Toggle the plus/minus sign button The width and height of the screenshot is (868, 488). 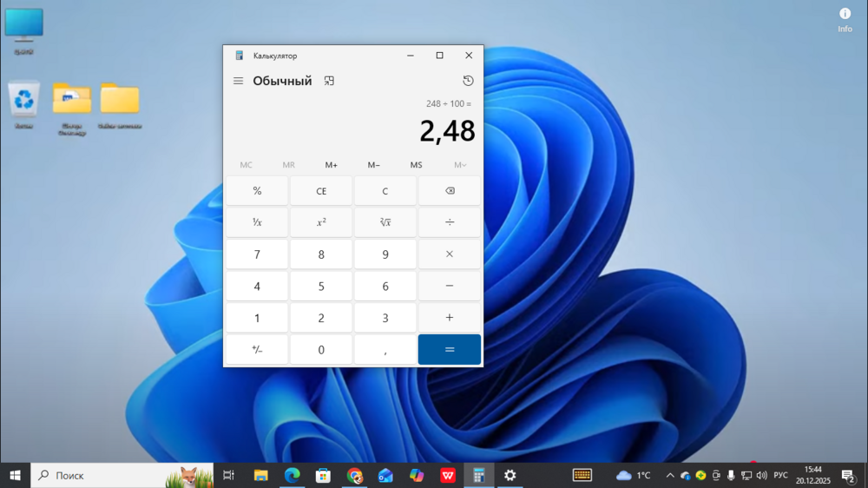pos(257,350)
